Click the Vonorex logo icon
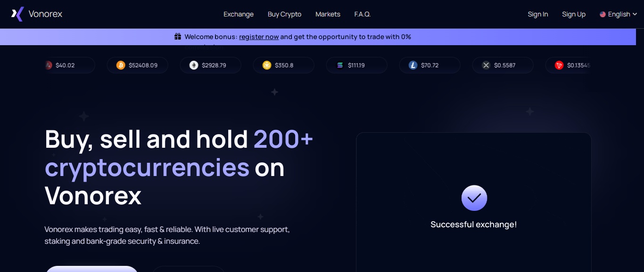This screenshot has width=644, height=272. tap(17, 14)
